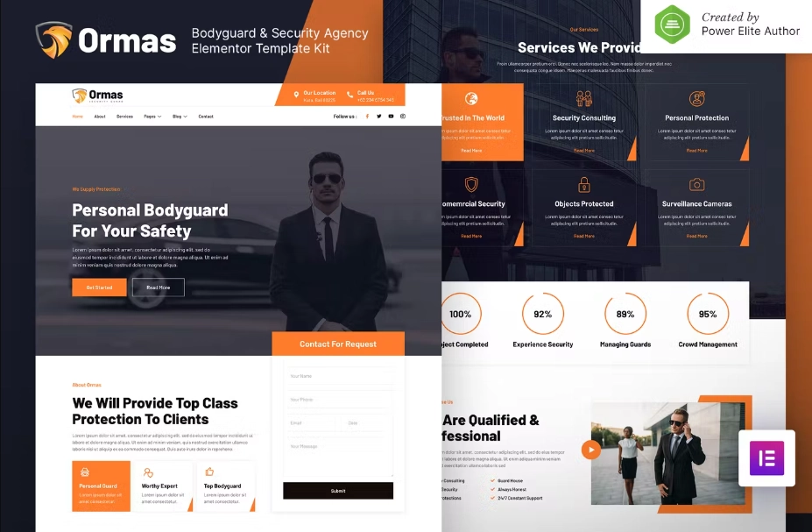Click the Top Bodyguard thumbs-up icon

point(209,472)
